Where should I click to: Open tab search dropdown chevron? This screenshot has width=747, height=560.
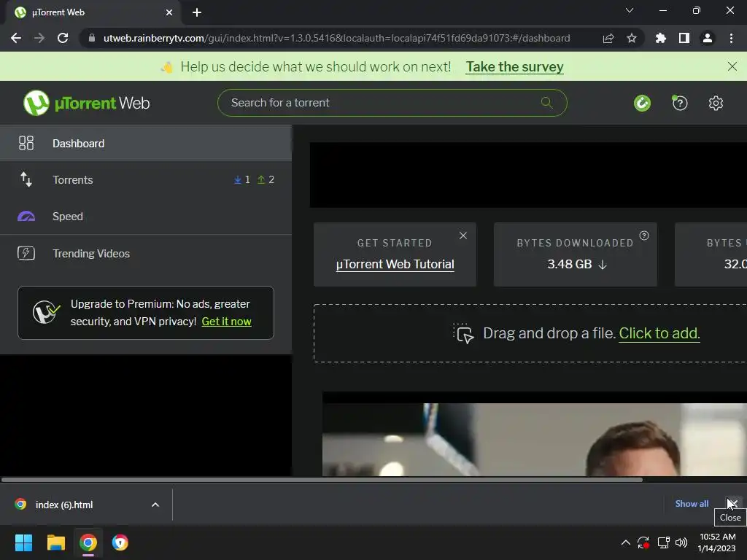click(x=630, y=10)
